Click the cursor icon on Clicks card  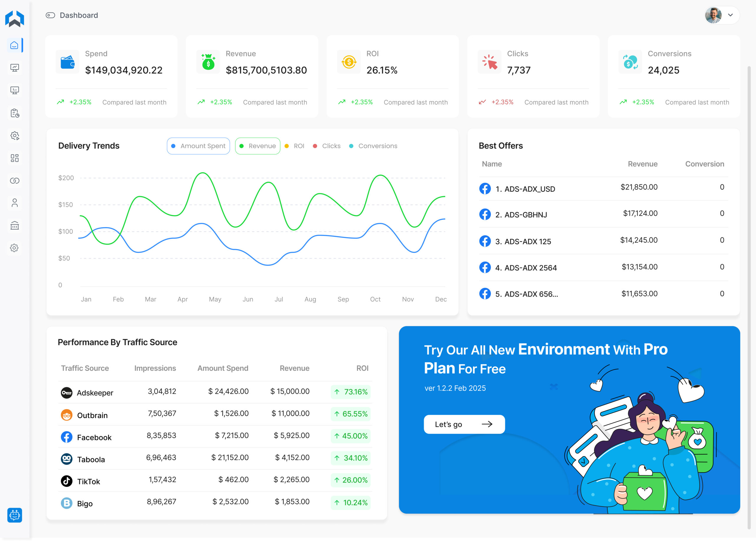coord(490,62)
